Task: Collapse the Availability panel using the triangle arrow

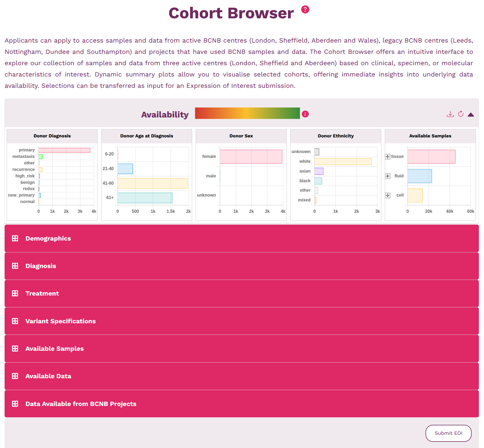Action: pos(471,114)
